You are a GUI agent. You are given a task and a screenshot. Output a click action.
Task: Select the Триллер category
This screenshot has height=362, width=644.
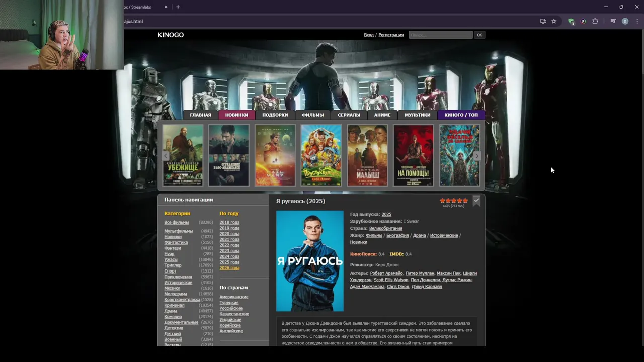tap(173, 265)
